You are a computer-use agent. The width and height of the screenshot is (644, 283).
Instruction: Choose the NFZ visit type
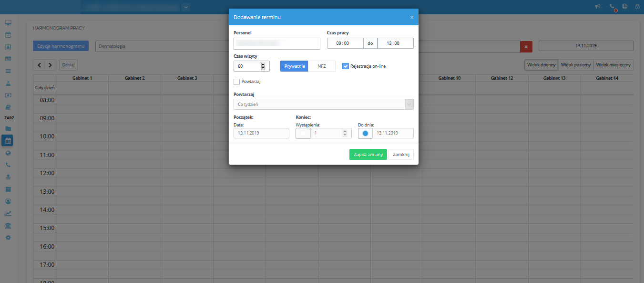pos(322,66)
